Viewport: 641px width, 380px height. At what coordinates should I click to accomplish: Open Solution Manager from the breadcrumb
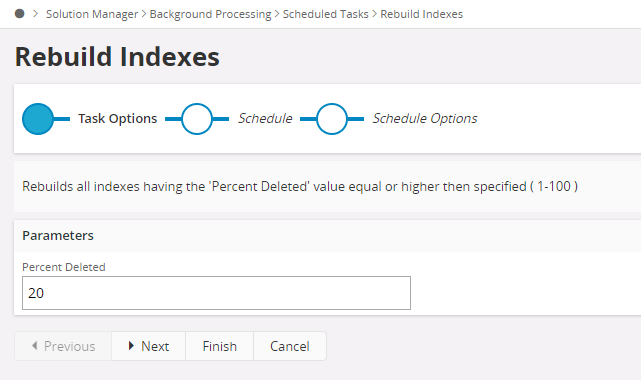tap(92, 14)
